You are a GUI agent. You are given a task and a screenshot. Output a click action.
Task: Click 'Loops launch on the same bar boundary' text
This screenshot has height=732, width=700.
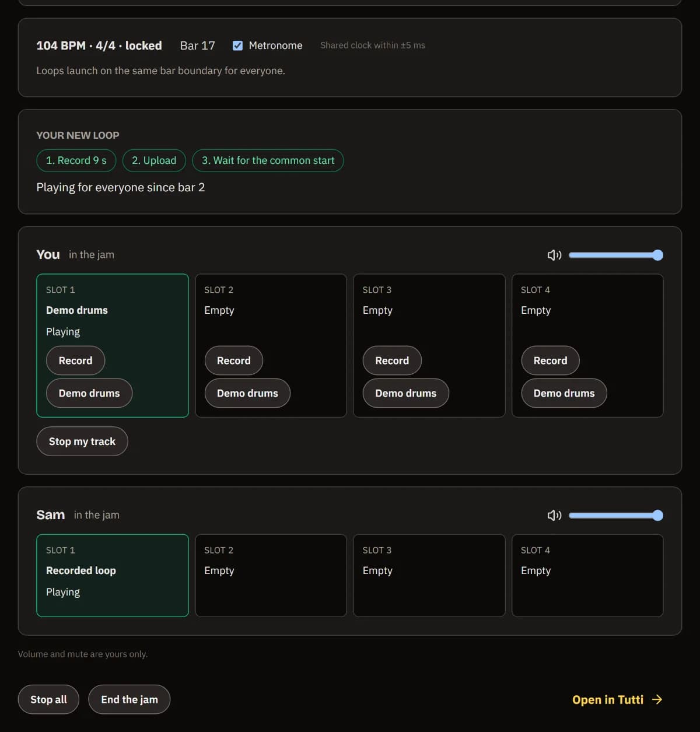(x=160, y=71)
